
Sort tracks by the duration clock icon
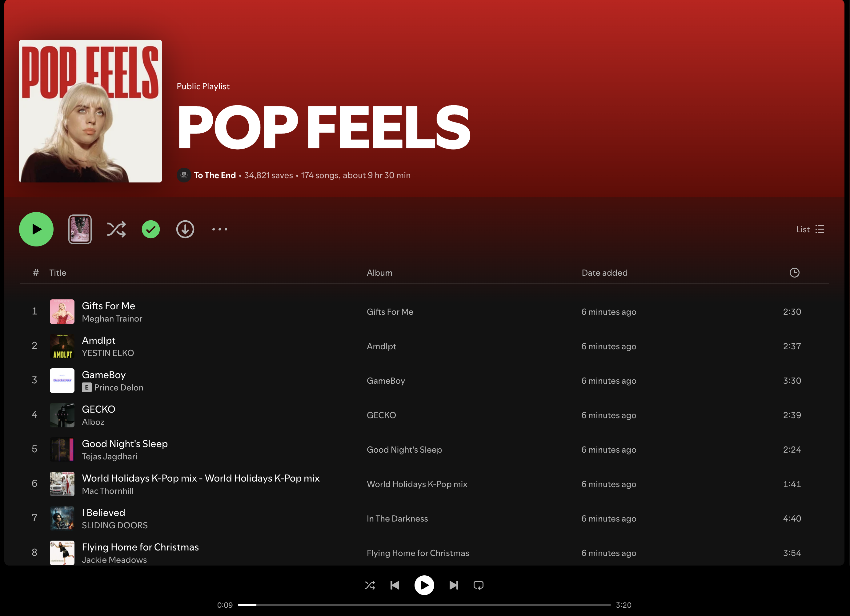(794, 273)
